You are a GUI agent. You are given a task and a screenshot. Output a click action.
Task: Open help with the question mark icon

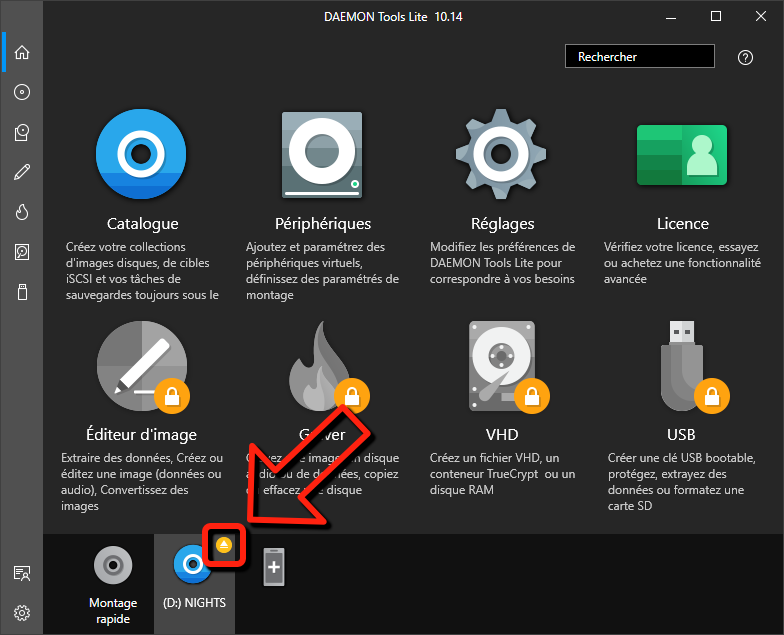[x=745, y=57]
